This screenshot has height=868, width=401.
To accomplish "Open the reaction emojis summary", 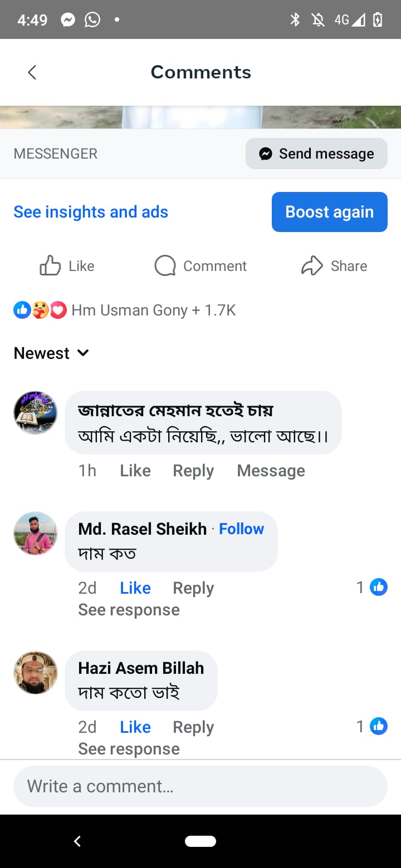I will click(40, 310).
